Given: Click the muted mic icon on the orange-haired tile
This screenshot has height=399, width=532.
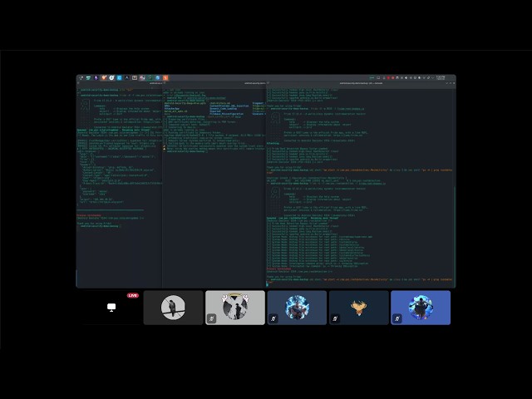Looking at the screenshot, I should [335, 318].
